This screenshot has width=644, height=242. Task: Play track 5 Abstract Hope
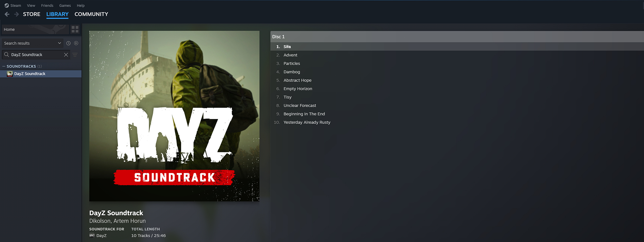457,80
